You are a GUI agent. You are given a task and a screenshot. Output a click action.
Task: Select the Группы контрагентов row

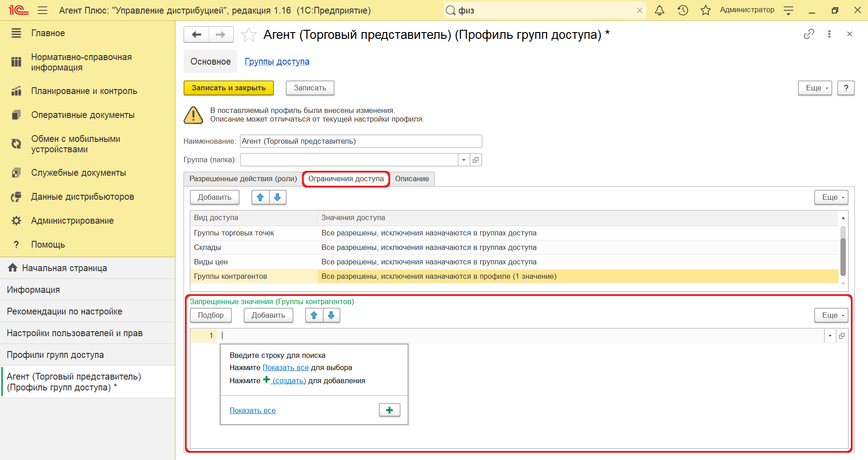[x=514, y=276]
